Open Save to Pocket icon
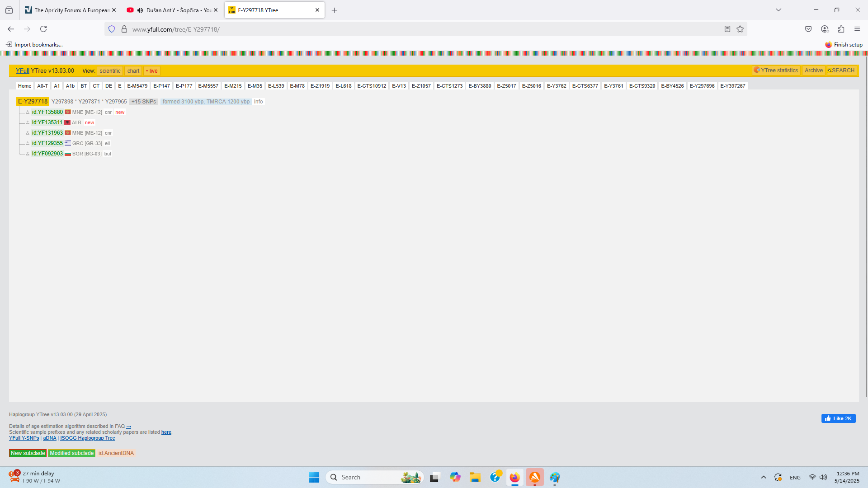868x488 pixels. pyautogui.click(x=808, y=29)
